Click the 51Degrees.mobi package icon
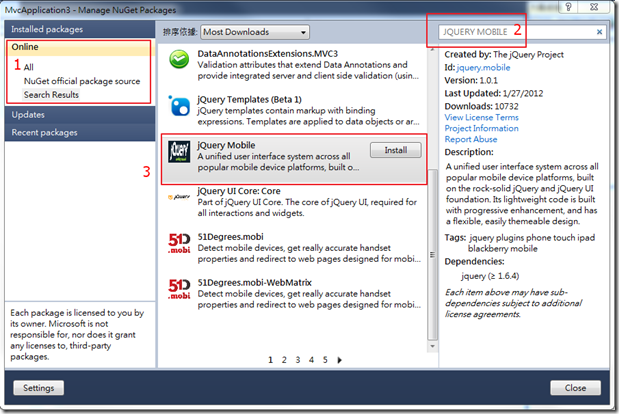Screen dimensions: 619x414 point(179,243)
